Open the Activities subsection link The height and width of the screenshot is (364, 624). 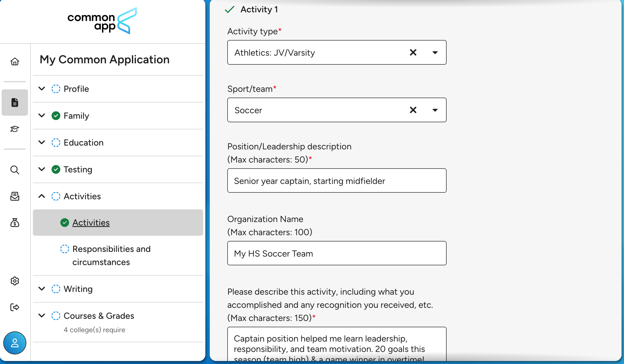[91, 223]
